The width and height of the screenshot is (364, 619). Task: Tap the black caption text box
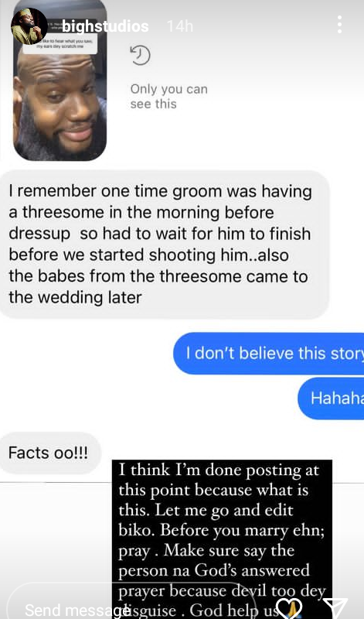tap(222, 539)
